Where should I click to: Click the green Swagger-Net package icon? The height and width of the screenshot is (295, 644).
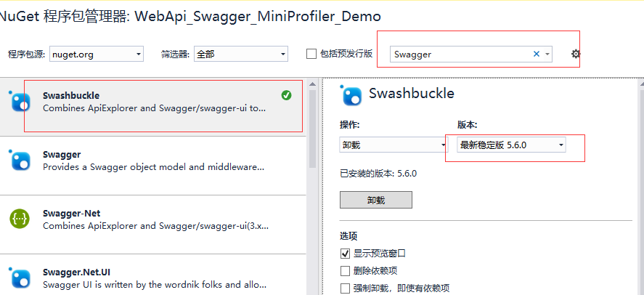pyautogui.click(x=20, y=219)
